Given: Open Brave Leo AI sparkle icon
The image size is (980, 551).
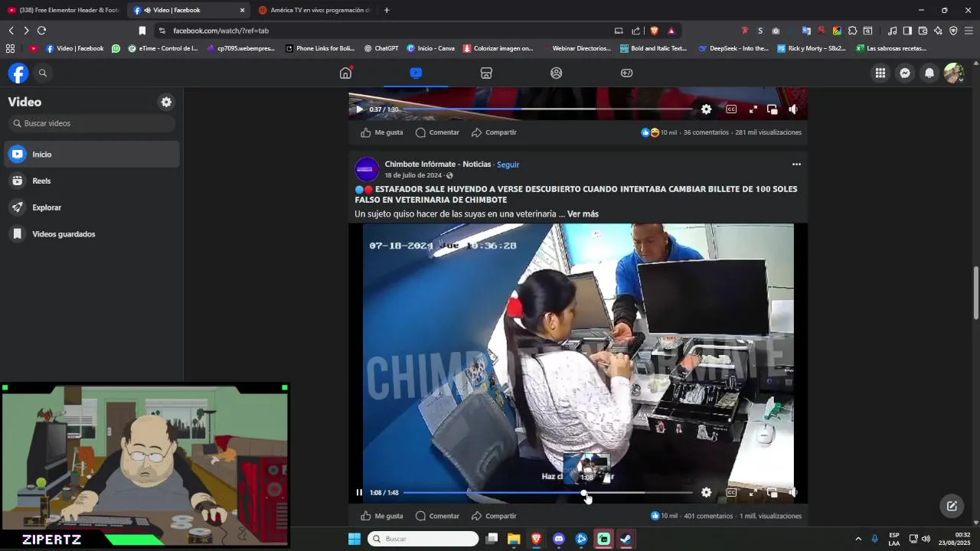Looking at the screenshot, I should coord(938,31).
